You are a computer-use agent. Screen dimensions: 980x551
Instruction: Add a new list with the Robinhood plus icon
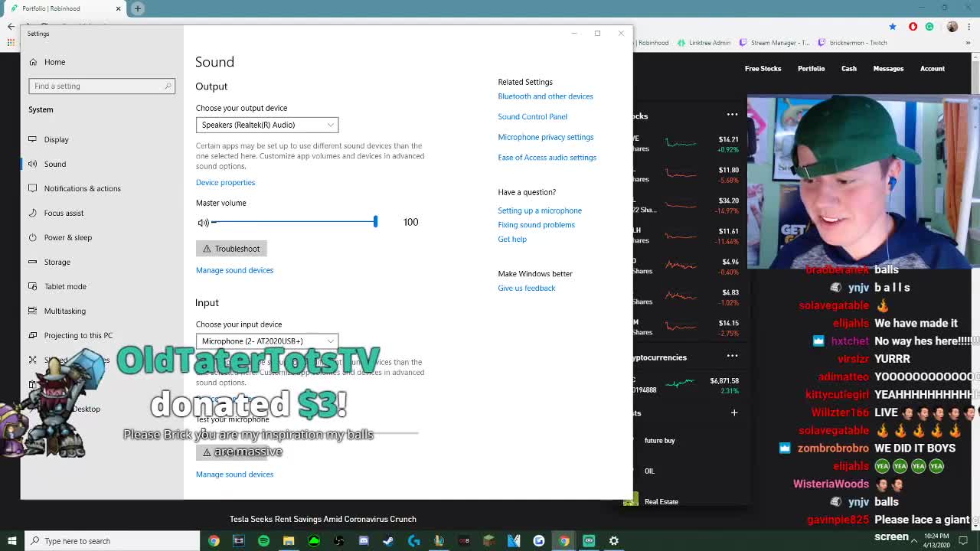coord(733,413)
